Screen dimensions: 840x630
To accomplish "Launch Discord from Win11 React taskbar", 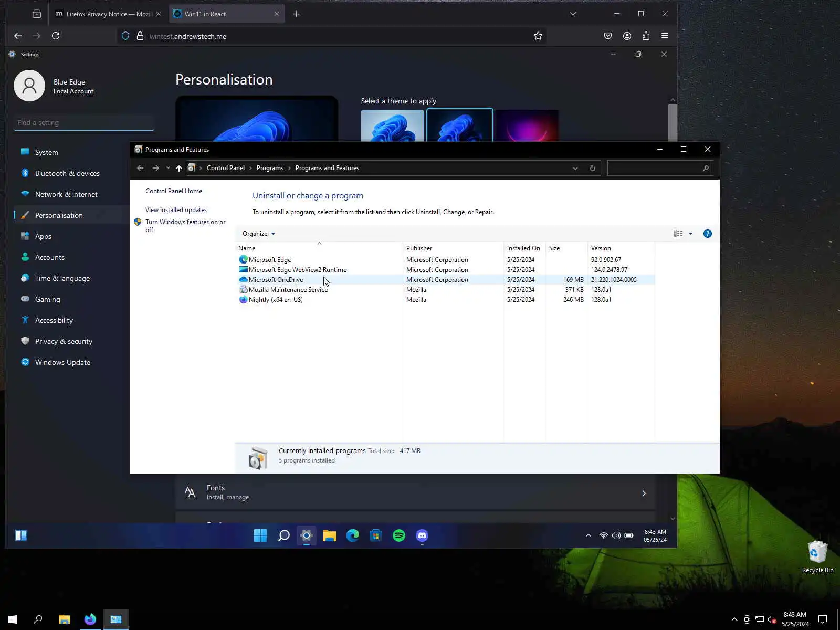I will (422, 535).
